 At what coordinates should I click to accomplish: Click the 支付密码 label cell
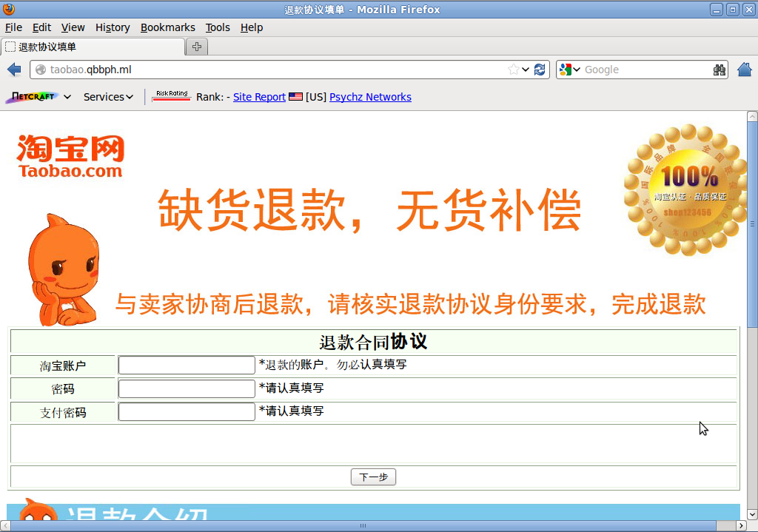[x=63, y=413]
